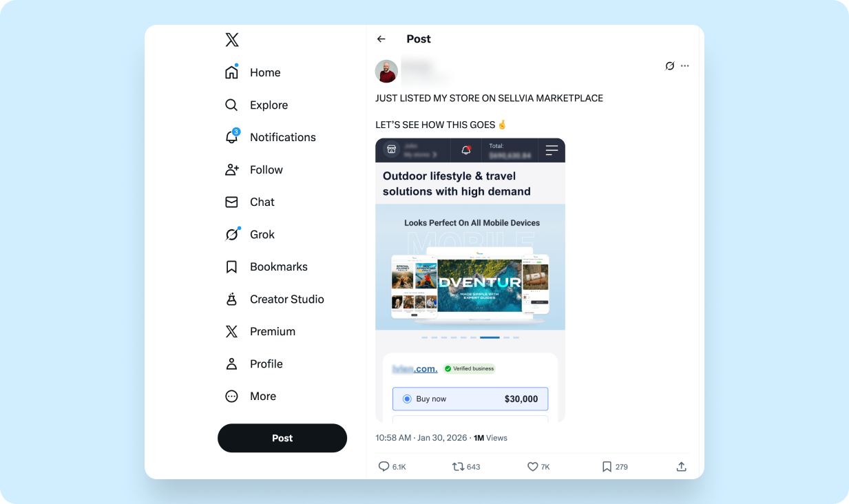Like the post with heart icon

point(532,467)
